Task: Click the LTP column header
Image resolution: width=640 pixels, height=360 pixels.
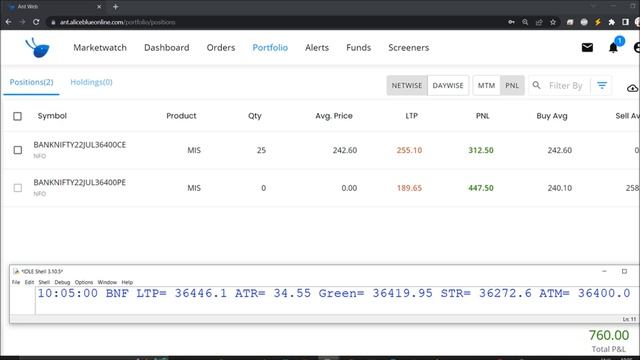Action: (411, 116)
